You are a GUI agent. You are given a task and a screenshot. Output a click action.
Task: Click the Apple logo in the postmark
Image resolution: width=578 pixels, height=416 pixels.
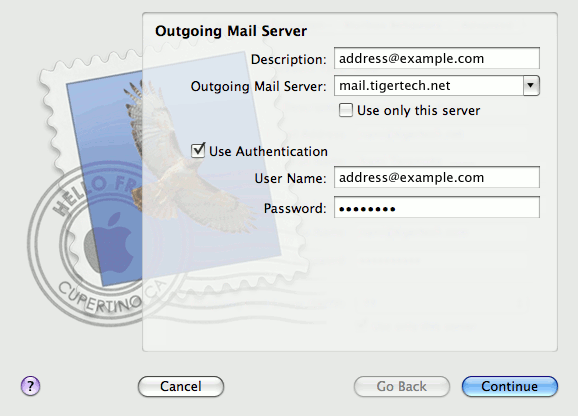point(109,243)
